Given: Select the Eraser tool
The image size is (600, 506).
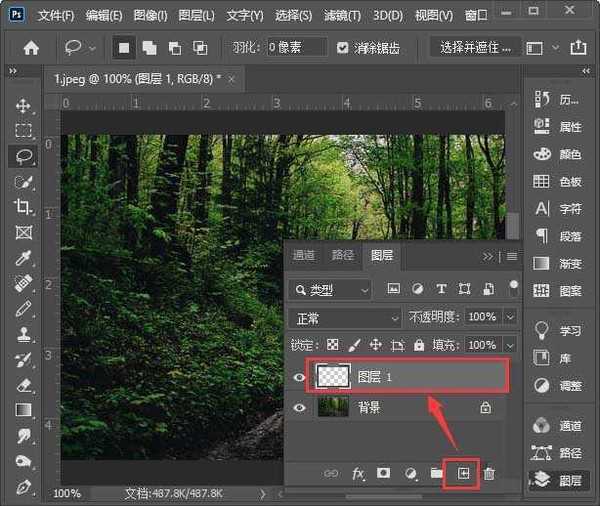Looking at the screenshot, I should [22, 384].
